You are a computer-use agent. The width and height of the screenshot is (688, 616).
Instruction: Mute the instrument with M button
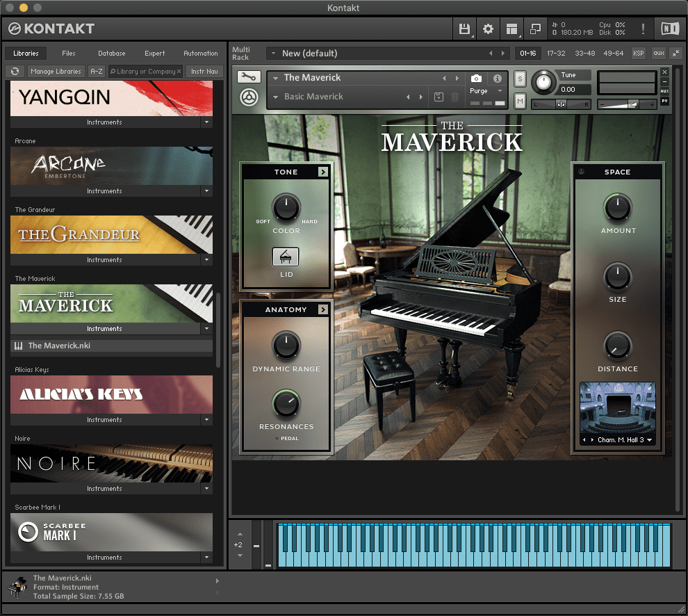(x=520, y=102)
